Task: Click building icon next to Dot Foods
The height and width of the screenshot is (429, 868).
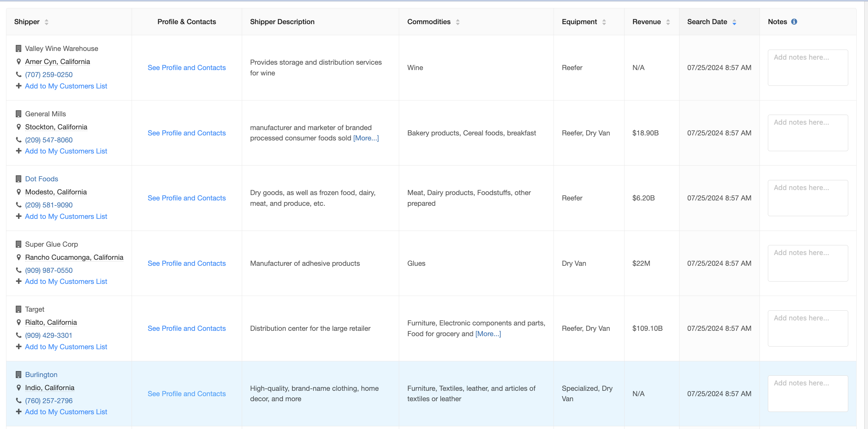Action: 18,179
